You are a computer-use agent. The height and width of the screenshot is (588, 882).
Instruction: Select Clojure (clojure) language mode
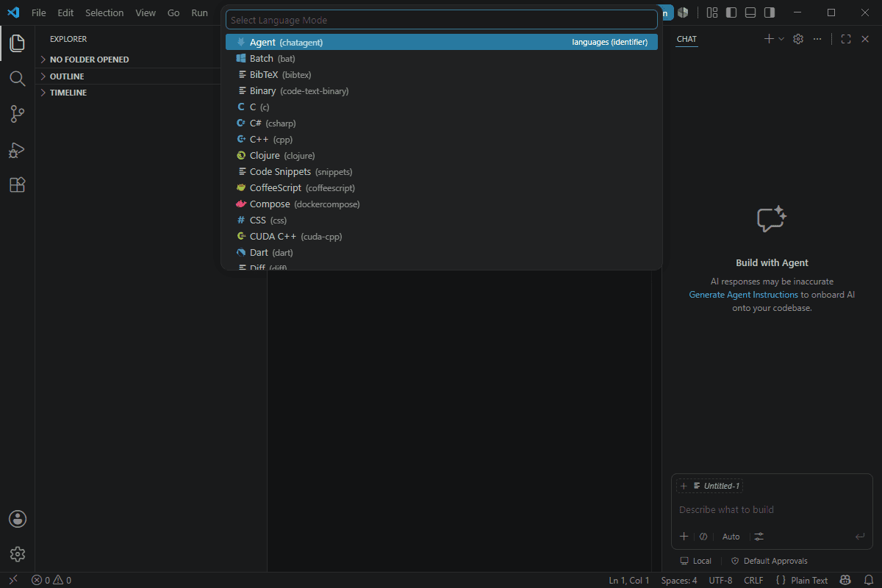tap(442, 155)
